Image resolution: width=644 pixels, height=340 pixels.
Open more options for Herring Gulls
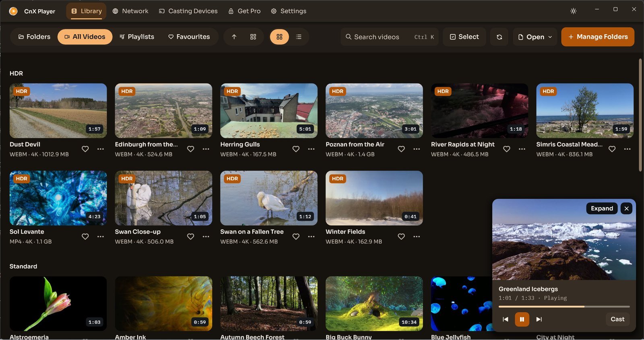click(x=311, y=149)
